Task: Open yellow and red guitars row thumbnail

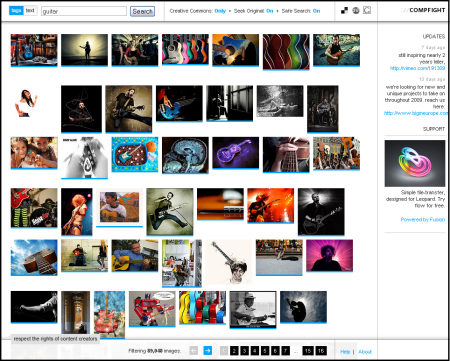Action: [x=202, y=307]
